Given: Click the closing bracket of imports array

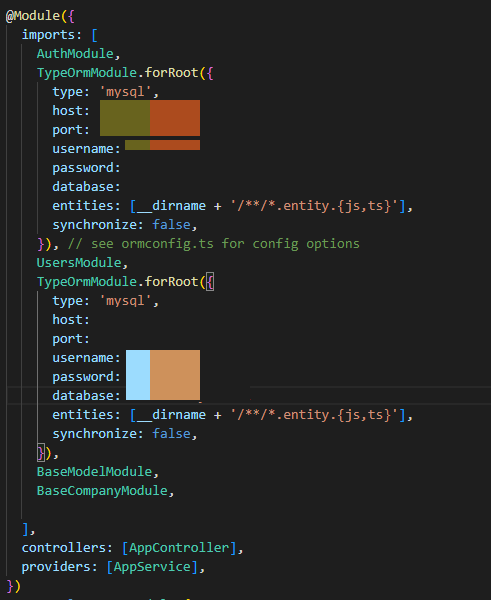Looking at the screenshot, I should (x=26, y=529).
